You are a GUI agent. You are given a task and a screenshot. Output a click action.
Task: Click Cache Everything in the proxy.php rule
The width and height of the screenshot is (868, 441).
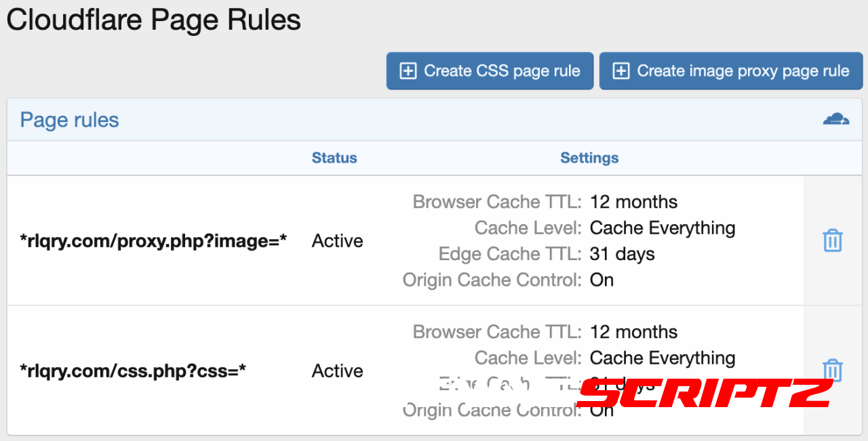pos(663,228)
